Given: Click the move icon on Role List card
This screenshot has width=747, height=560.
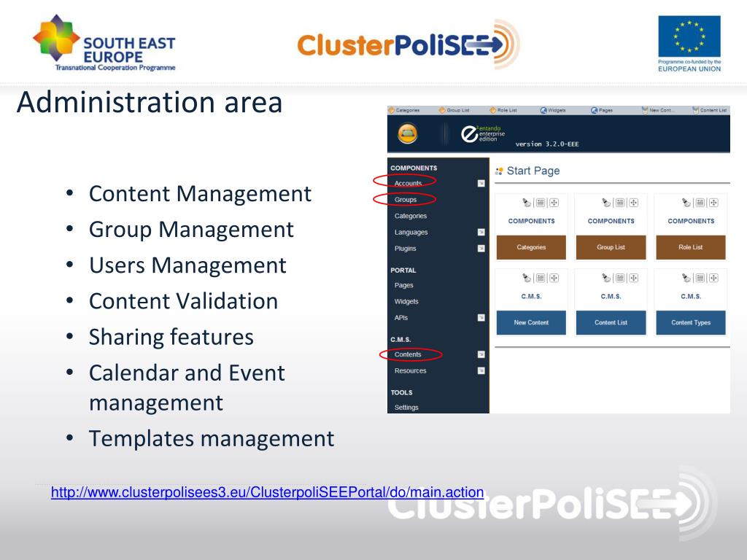Looking at the screenshot, I should click(x=713, y=203).
